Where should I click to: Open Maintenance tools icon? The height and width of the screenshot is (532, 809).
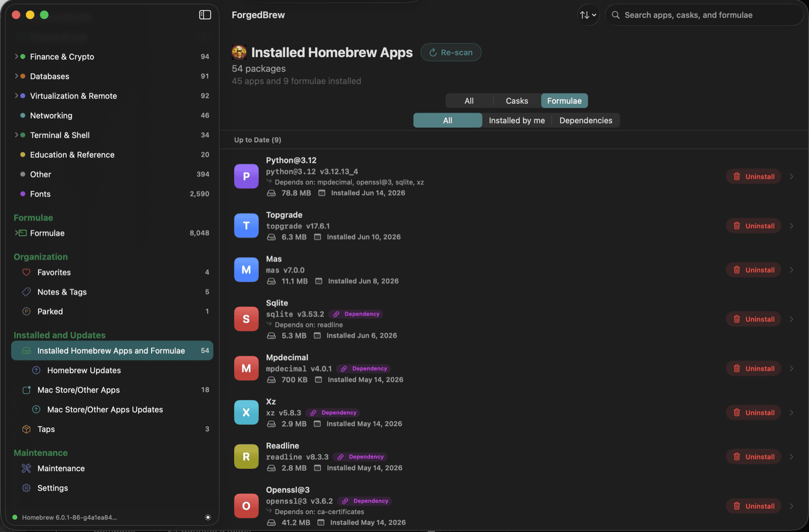pyautogui.click(x=26, y=468)
